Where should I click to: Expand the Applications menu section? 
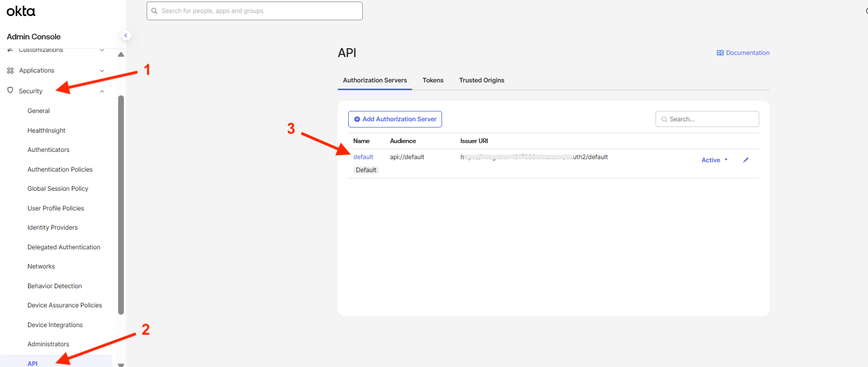pyautogui.click(x=102, y=71)
